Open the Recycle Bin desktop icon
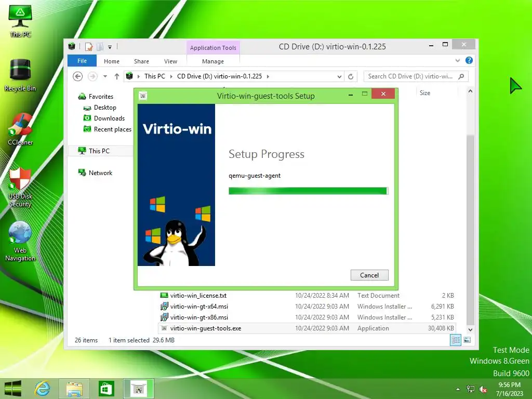532x399 pixels. pyautogui.click(x=20, y=75)
